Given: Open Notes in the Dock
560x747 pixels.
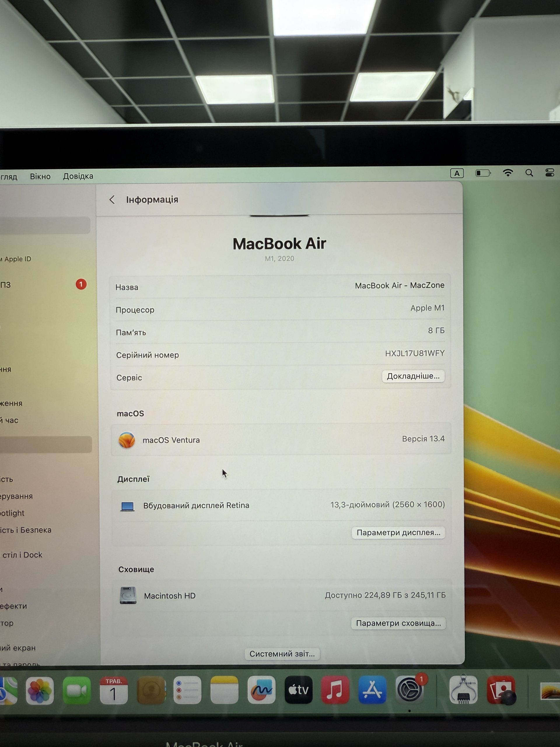Looking at the screenshot, I should pyautogui.click(x=225, y=690).
